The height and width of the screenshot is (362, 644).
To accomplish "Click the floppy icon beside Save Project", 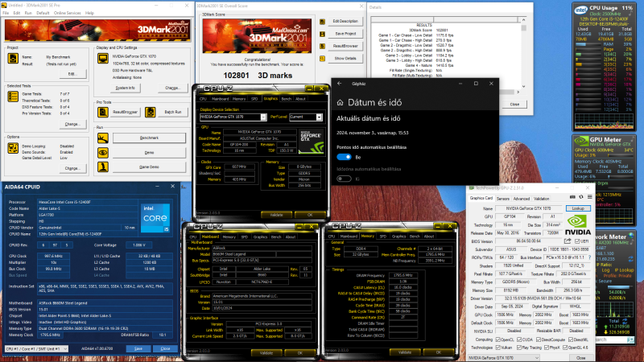I will click(323, 34).
